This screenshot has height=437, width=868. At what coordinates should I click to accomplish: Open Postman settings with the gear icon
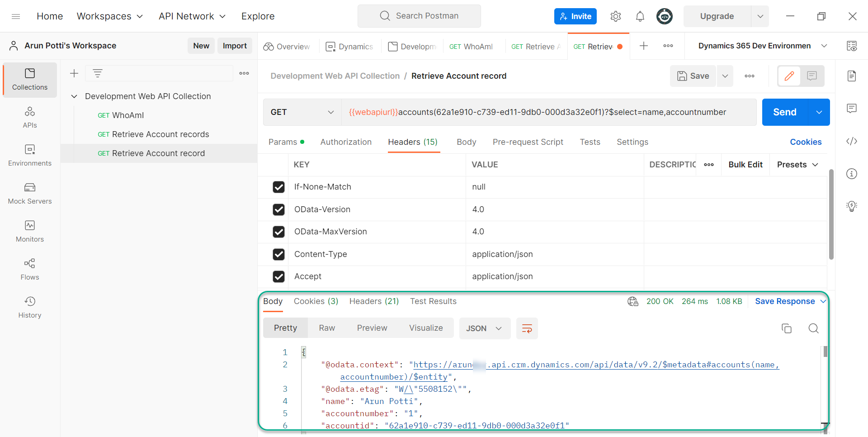(615, 16)
